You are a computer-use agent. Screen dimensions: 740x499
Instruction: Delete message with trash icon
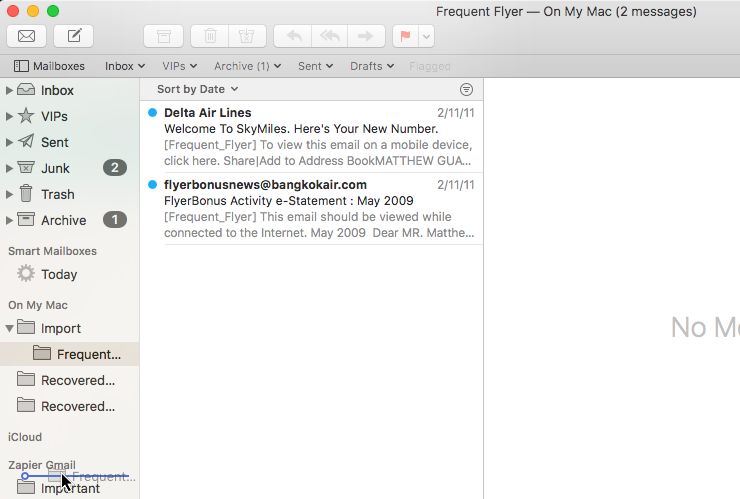coord(210,36)
